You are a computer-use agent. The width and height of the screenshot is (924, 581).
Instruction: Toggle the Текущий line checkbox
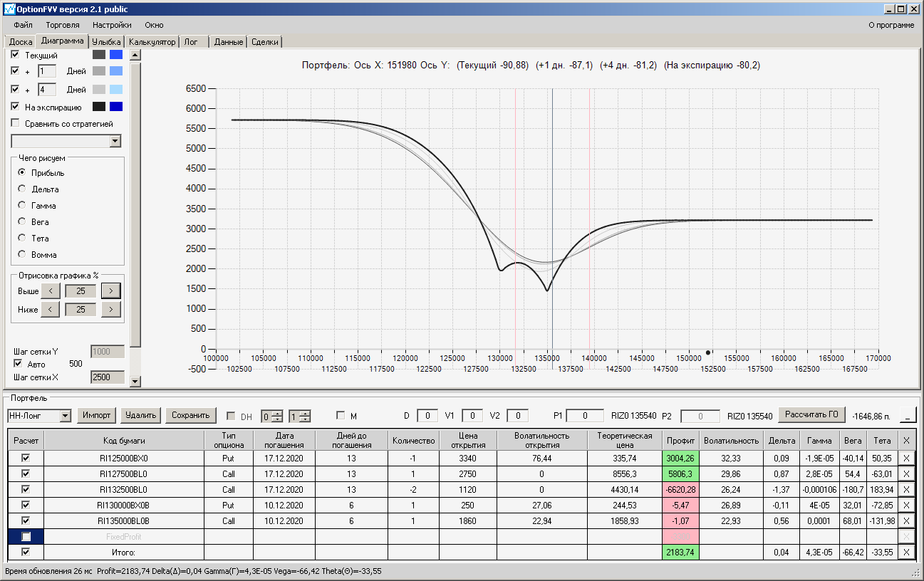16,55
